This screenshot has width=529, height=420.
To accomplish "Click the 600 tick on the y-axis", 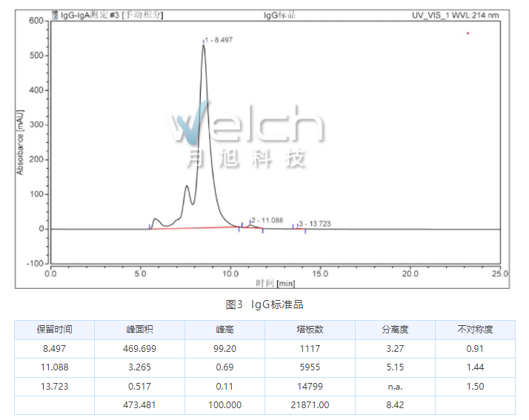I will pos(36,21).
